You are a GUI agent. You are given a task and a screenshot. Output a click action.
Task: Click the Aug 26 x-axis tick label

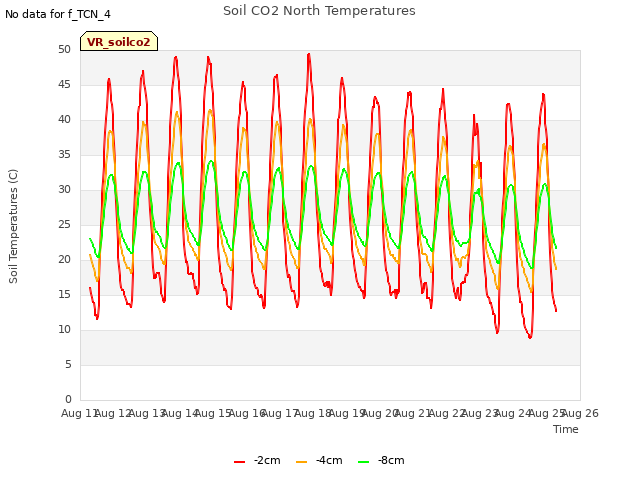pos(580,413)
